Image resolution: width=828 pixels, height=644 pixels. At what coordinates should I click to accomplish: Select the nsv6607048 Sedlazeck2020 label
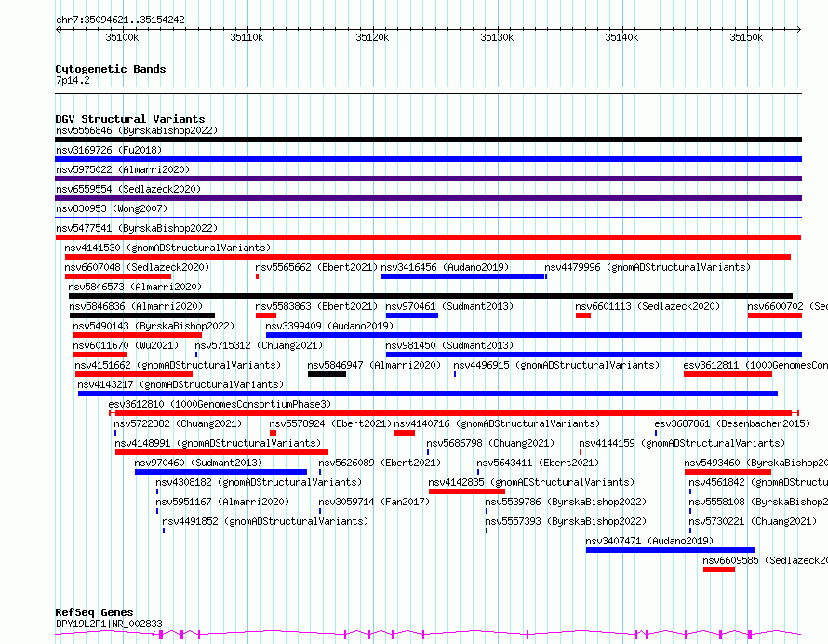pyautogui.click(x=137, y=267)
